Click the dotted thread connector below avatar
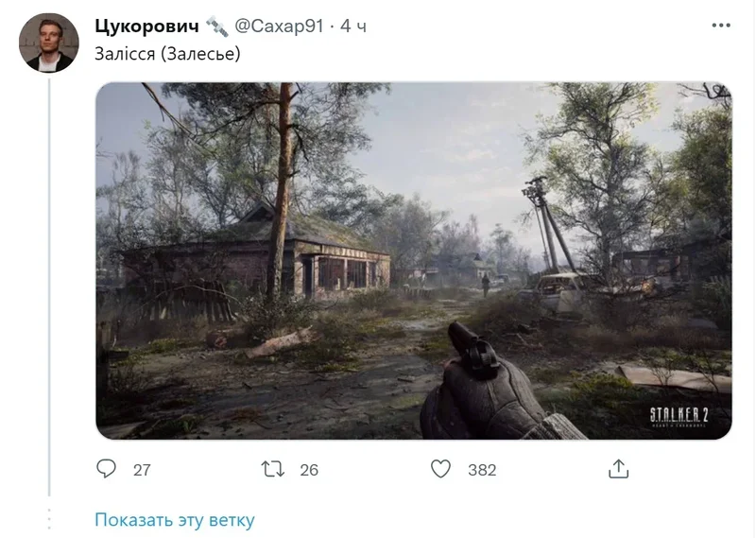 click(x=49, y=519)
